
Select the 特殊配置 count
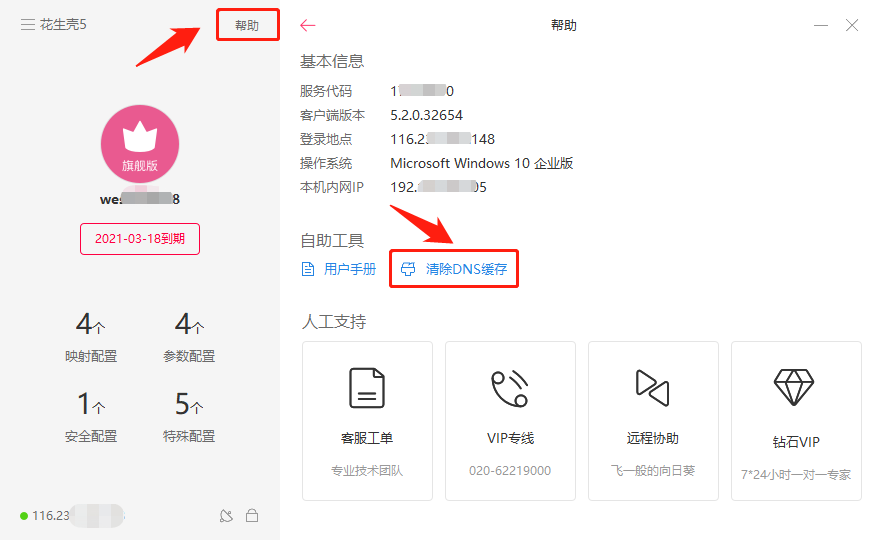(189, 404)
